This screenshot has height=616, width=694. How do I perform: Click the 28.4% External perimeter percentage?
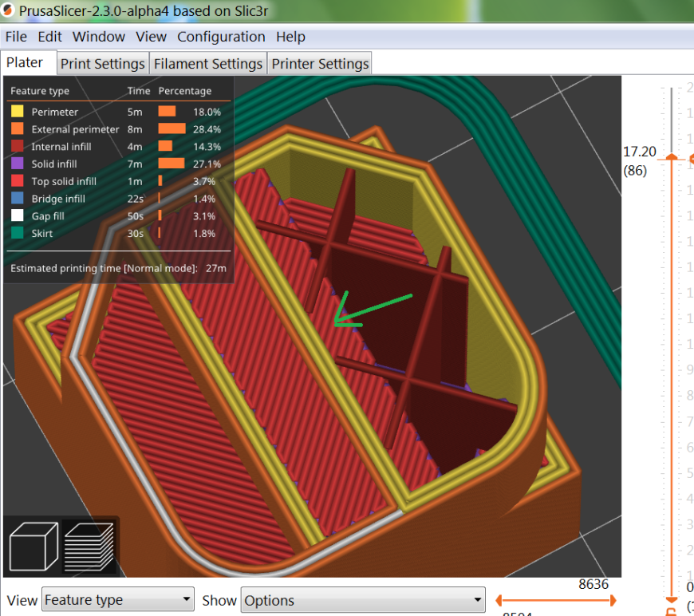coord(207,129)
